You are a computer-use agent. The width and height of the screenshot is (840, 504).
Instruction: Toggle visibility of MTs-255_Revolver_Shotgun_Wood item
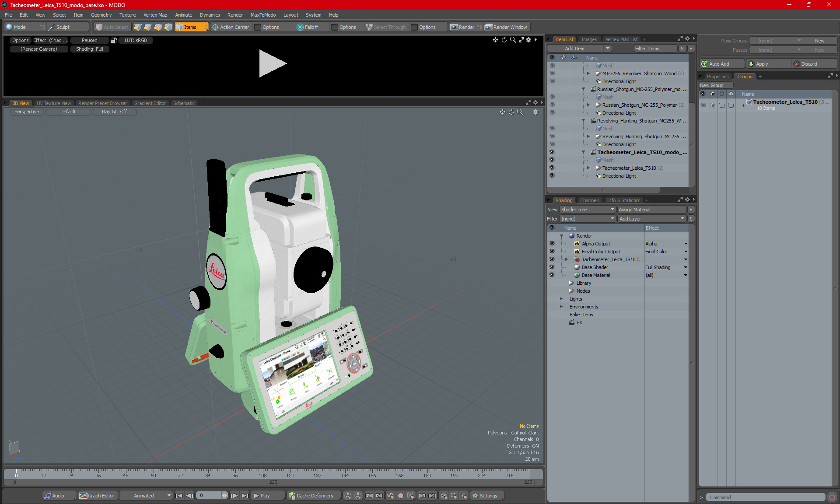[x=552, y=73]
